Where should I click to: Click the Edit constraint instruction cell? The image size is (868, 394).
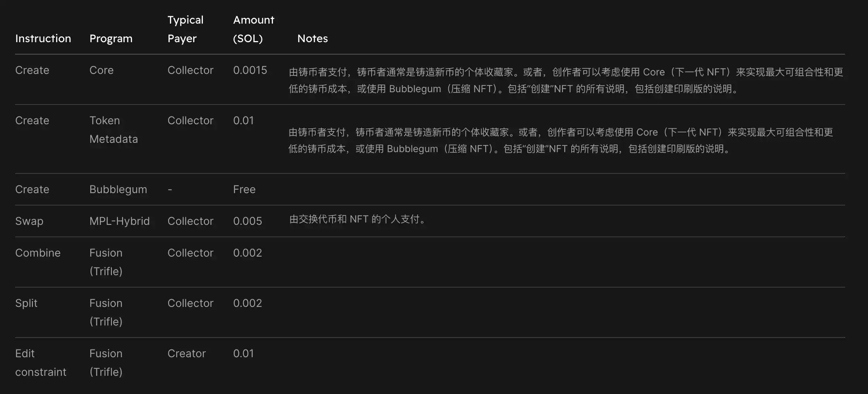(41, 363)
